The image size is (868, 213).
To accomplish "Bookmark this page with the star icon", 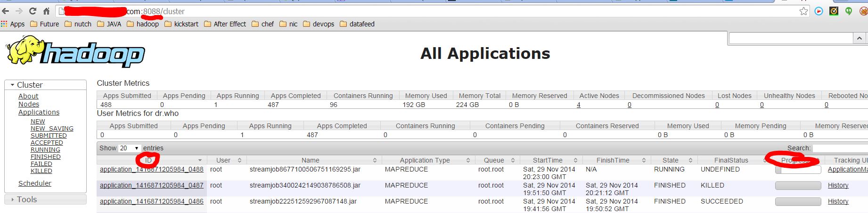I will [803, 11].
